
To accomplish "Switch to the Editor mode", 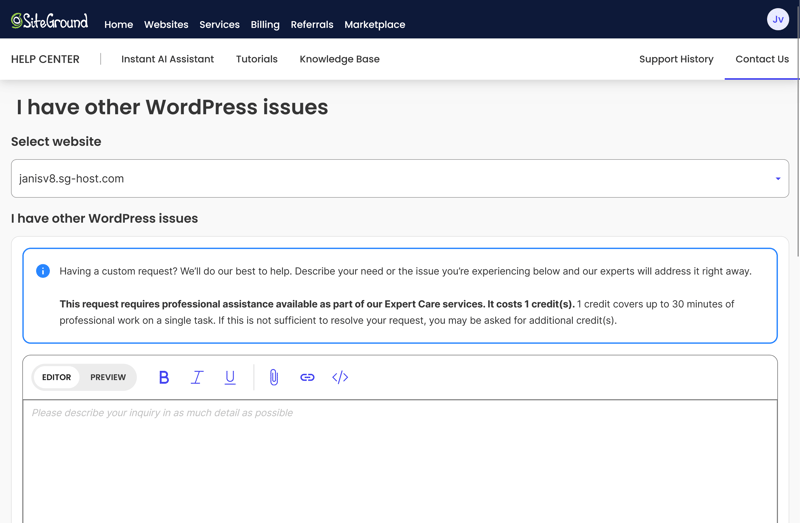I will (x=57, y=378).
